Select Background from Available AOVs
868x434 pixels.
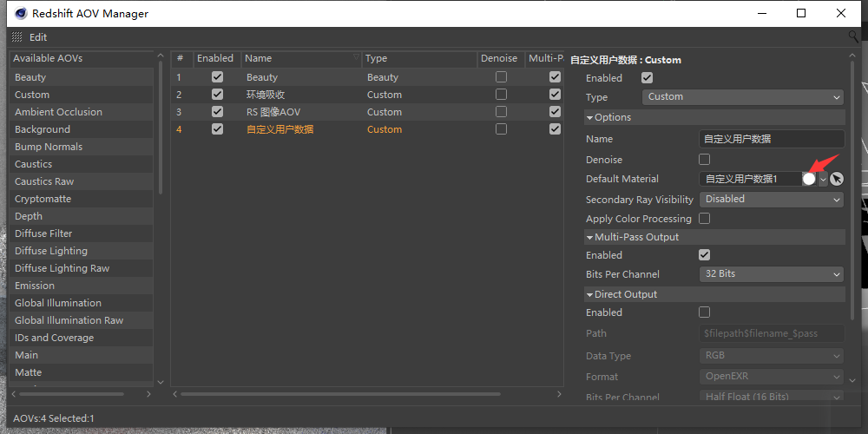point(82,129)
